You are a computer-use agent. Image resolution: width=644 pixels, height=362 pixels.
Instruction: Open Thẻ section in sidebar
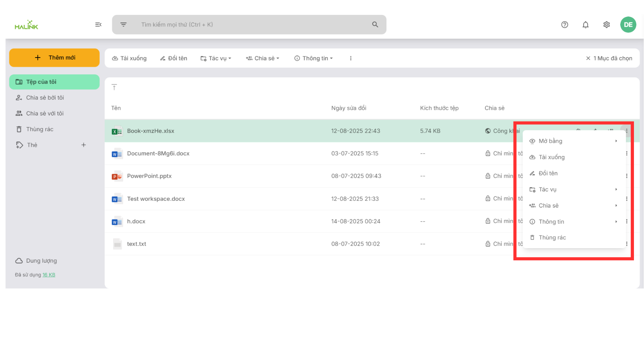tap(32, 145)
